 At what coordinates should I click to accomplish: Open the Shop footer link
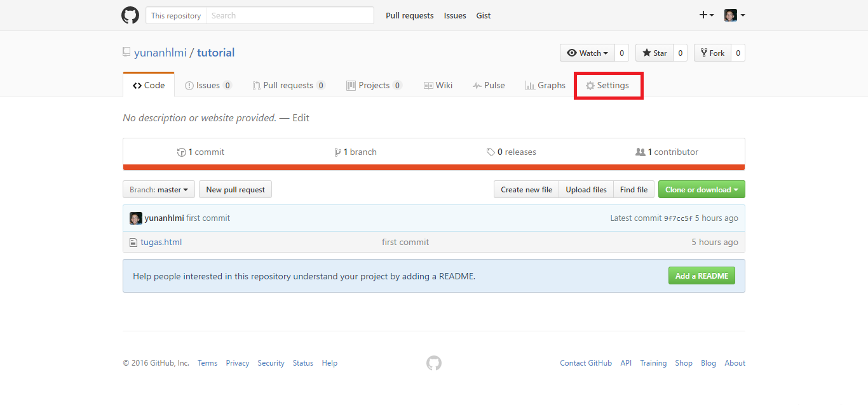point(684,363)
